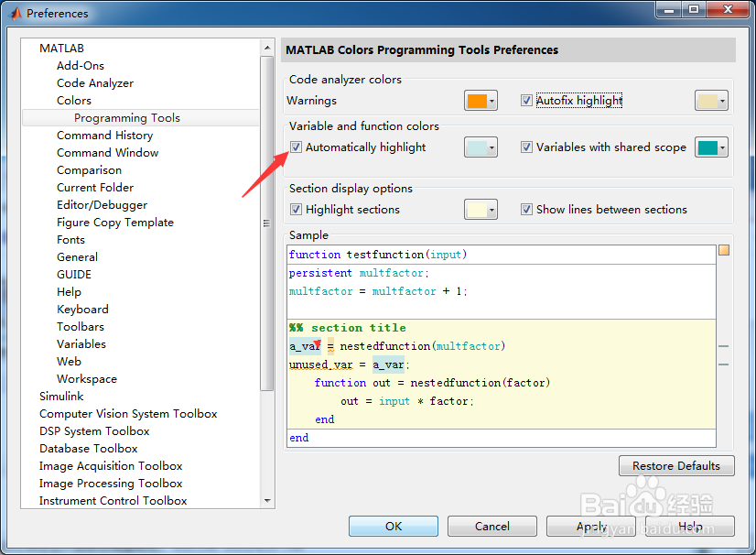Open Variables preferences
756x555 pixels.
tap(81, 343)
